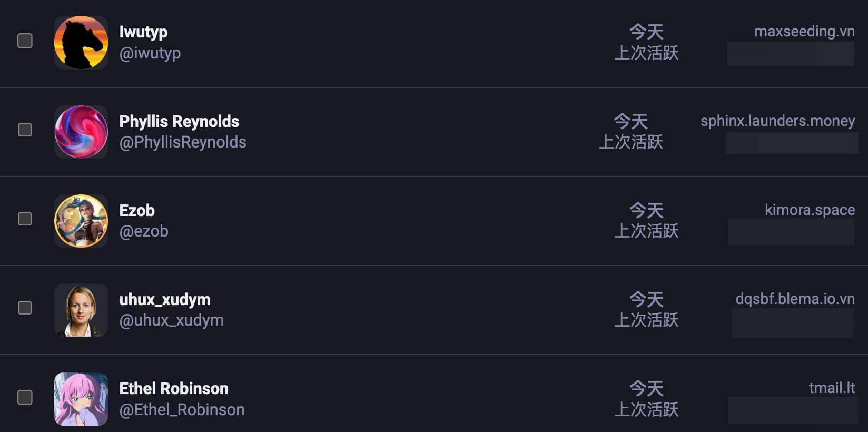Screen dimensions: 868x432
Task: Click Ethel Robinson's pink-haired anime avatar
Action: (x=81, y=399)
